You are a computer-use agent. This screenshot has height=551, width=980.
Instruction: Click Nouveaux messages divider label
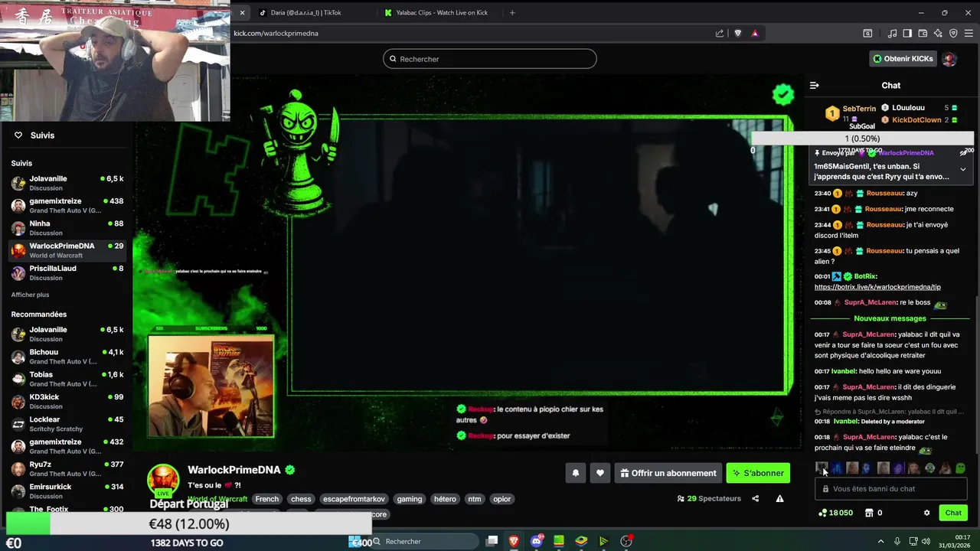coord(890,318)
